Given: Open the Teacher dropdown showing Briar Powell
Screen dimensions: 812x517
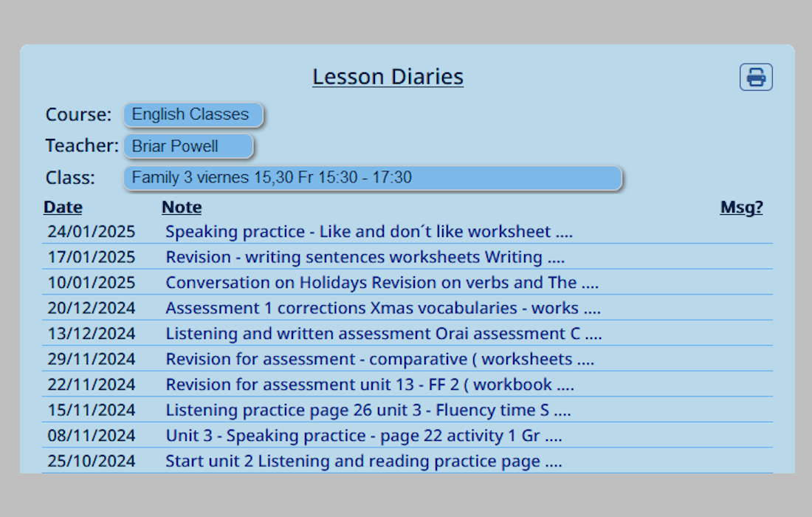Looking at the screenshot, I should point(188,146).
